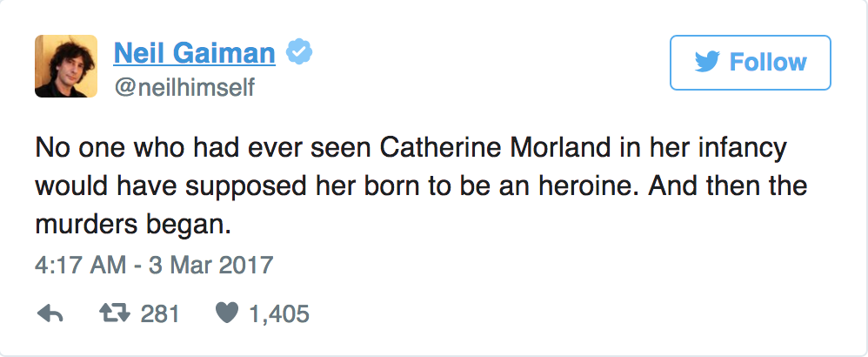Click the 1,405 likes count

click(278, 314)
